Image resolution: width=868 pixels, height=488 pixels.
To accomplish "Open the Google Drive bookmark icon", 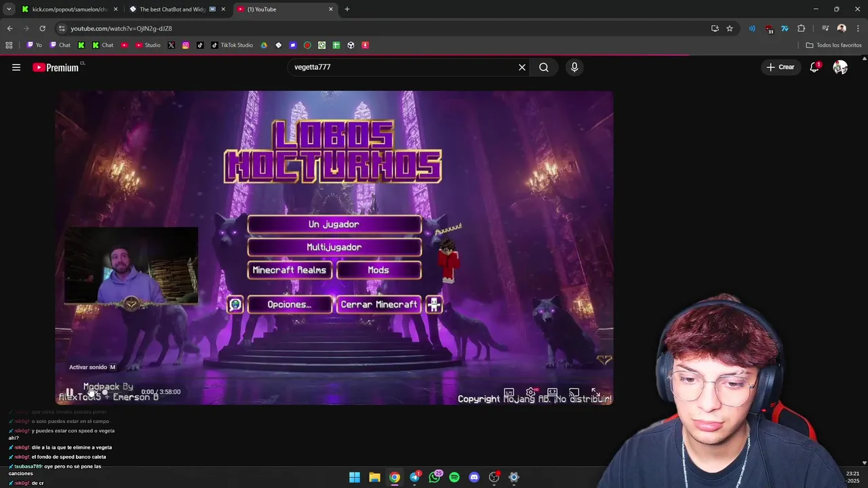I will pos(264,45).
